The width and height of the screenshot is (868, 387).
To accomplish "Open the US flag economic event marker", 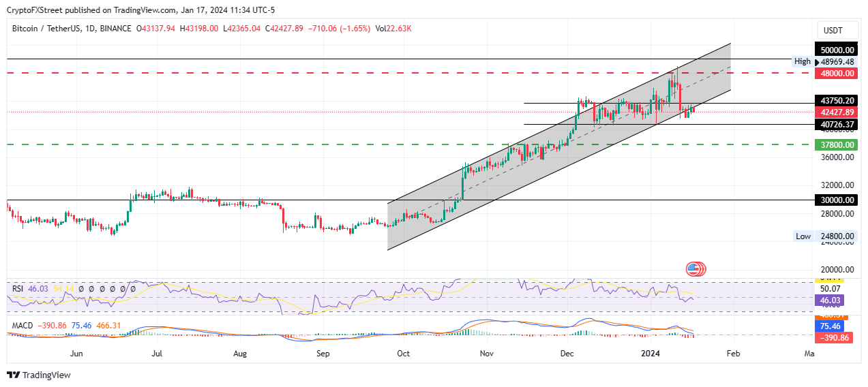I will [695, 269].
